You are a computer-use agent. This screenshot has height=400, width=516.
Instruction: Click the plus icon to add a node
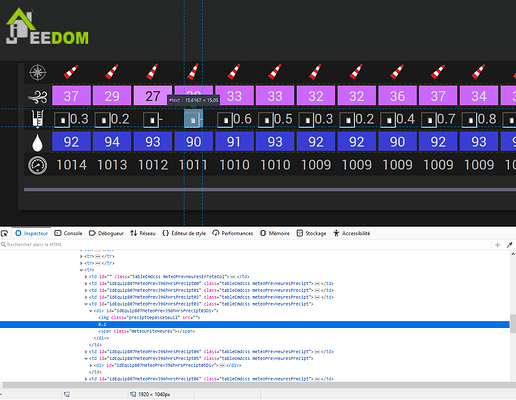pos(498,245)
